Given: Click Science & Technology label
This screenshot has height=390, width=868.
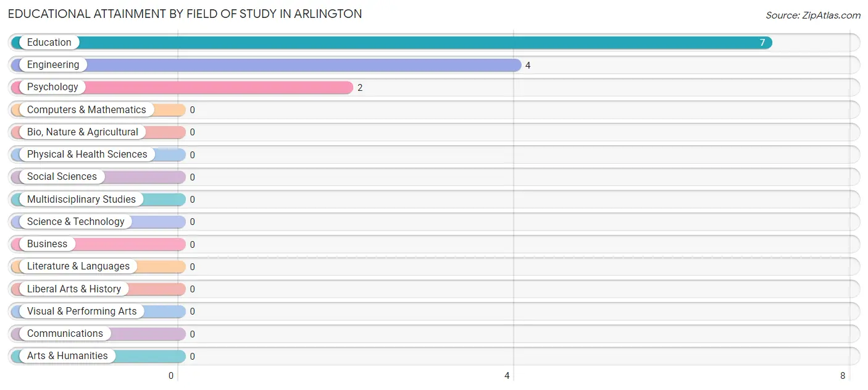Looking at the screenshot, I should pos(76,221).
